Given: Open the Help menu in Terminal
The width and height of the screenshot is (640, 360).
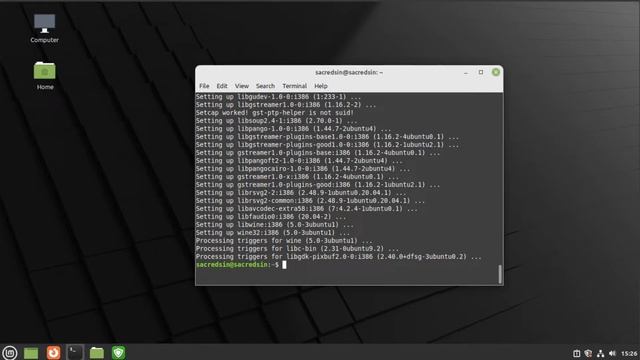Looking at the screenshot, I should [x=321, y=86].
